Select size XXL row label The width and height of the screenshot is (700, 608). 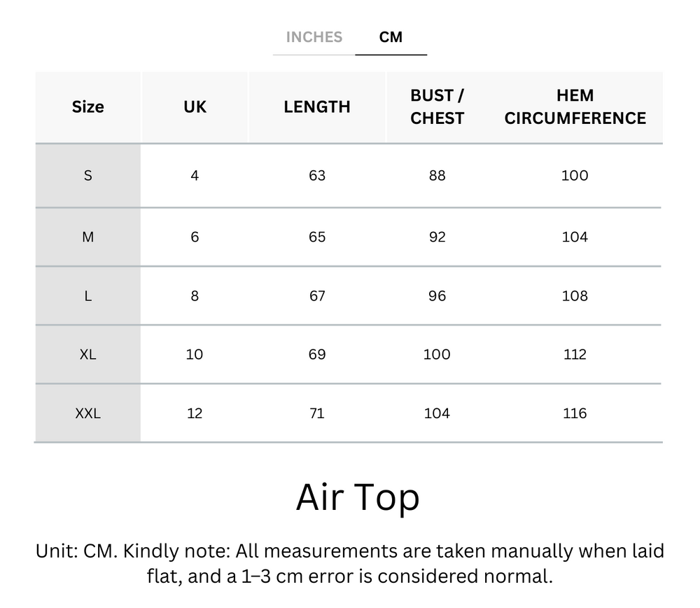88,413
